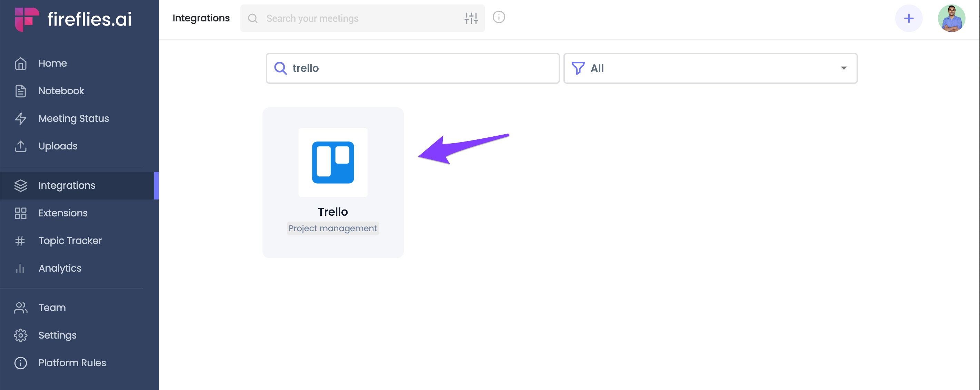980x390 pixels.
Task: Open the user profile avatar
Action: point(951,18)
